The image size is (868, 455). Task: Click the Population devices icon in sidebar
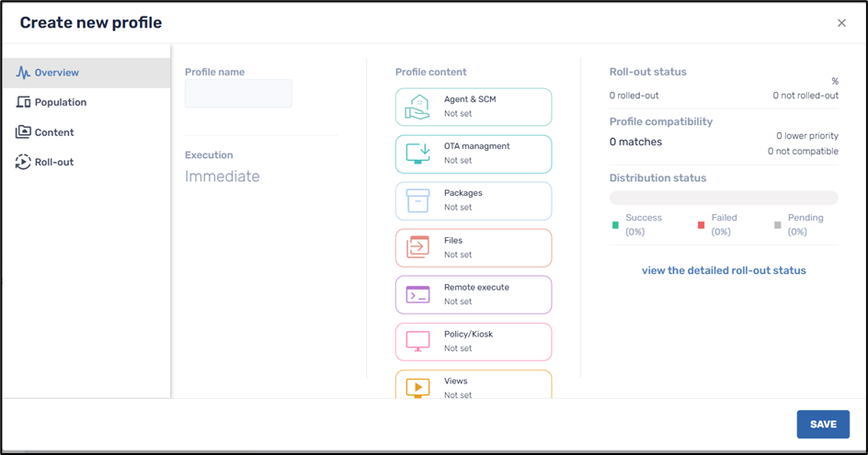[x=23, y=102]
